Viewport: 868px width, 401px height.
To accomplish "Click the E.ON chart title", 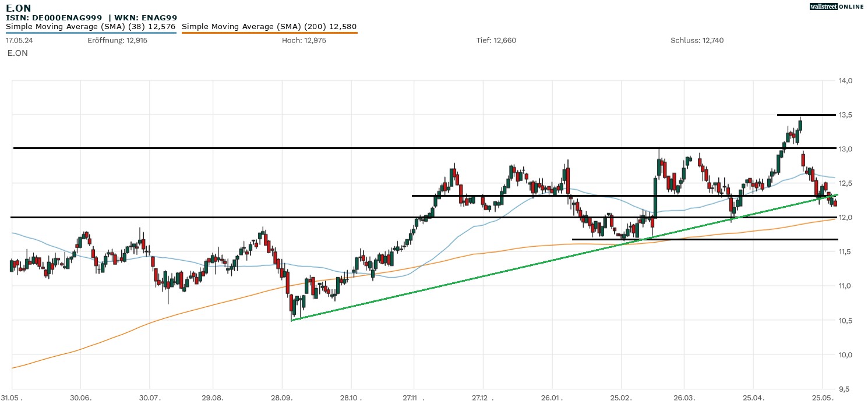I will point(18,8).
